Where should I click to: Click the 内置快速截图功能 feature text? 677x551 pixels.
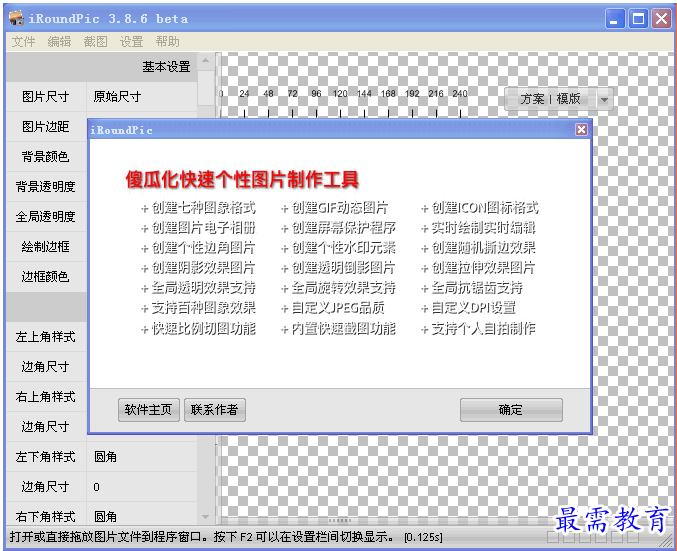point(338,329)
